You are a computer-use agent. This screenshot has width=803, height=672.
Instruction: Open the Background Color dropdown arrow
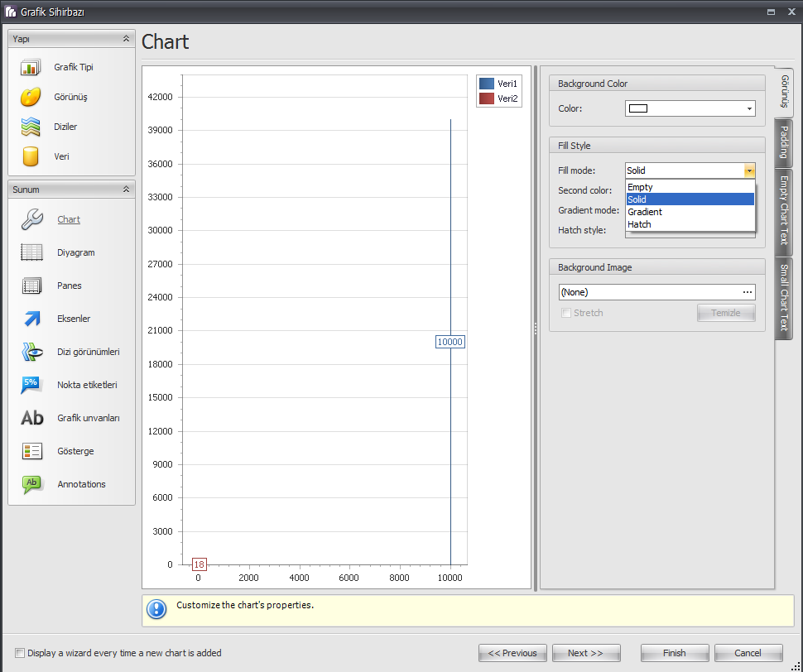click(749, 108)
